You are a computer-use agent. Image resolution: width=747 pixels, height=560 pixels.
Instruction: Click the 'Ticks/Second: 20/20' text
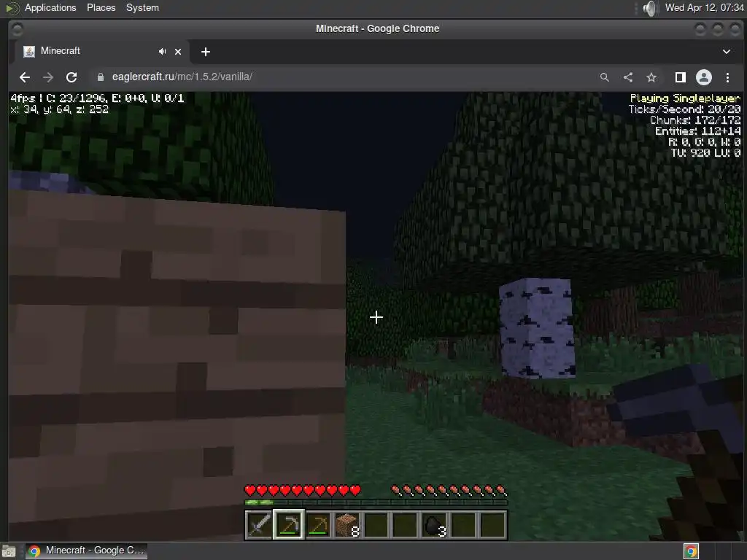point(684,109)
